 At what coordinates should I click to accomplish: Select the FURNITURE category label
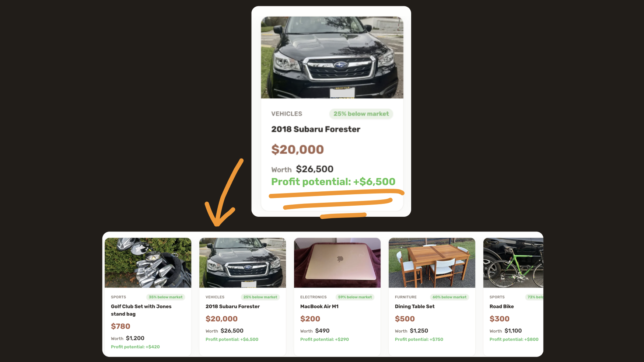coord(405,297)
